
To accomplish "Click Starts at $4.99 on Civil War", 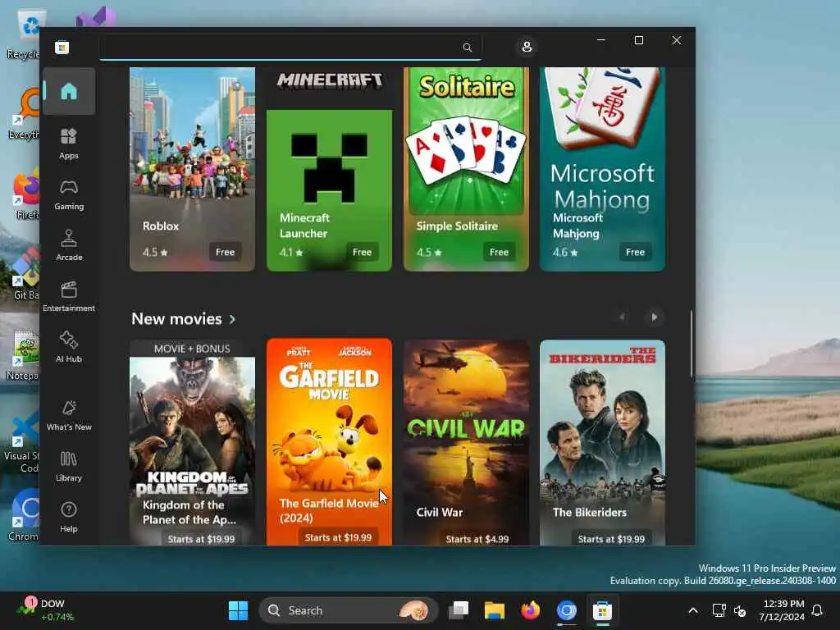I will tap(477, 539).
